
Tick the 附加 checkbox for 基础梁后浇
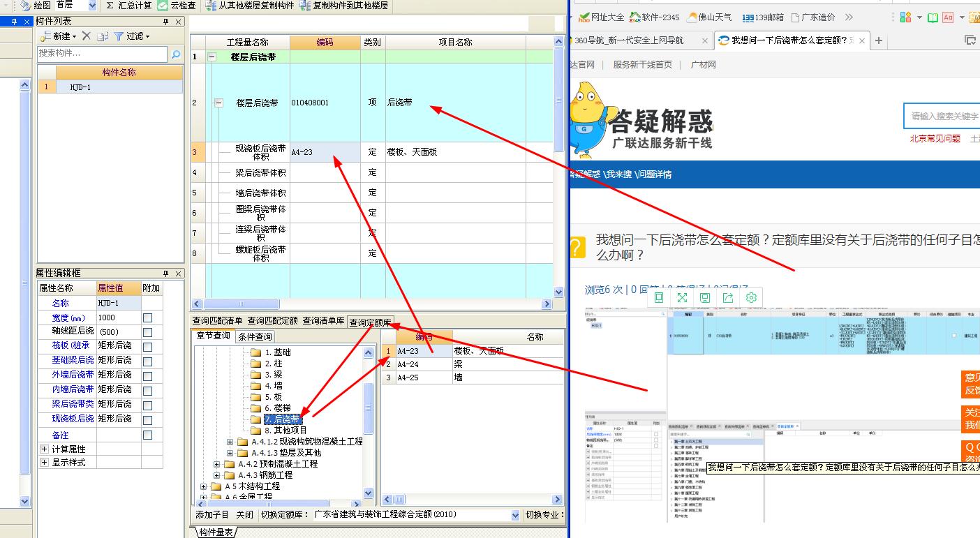point(147,361)
